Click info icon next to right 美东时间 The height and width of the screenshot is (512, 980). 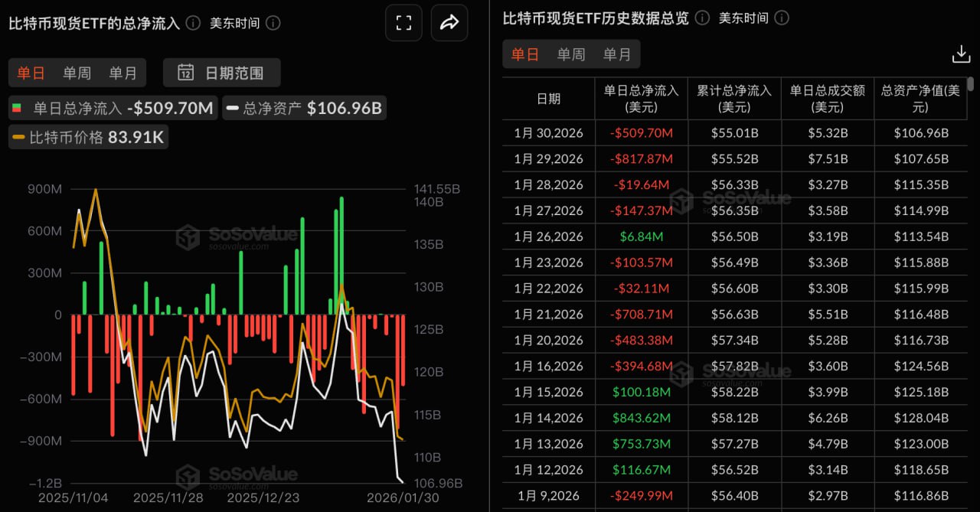tap(782, 18)
